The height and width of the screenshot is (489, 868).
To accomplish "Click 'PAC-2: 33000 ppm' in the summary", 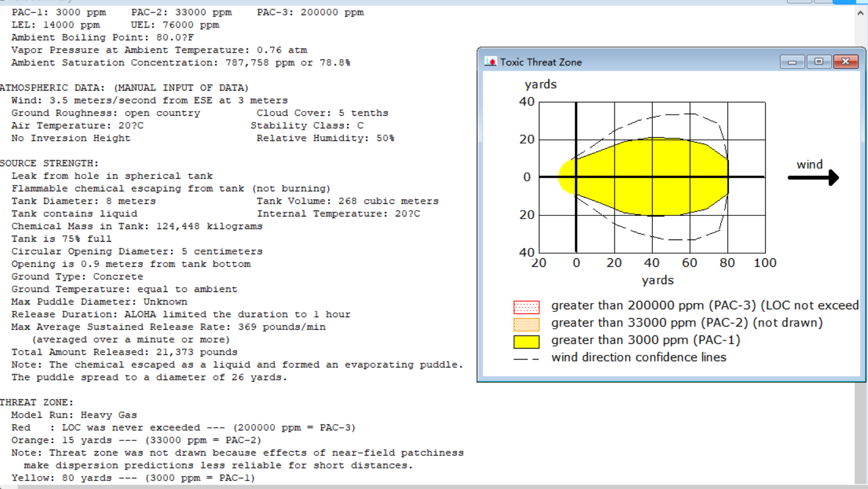I will point(181,12).
